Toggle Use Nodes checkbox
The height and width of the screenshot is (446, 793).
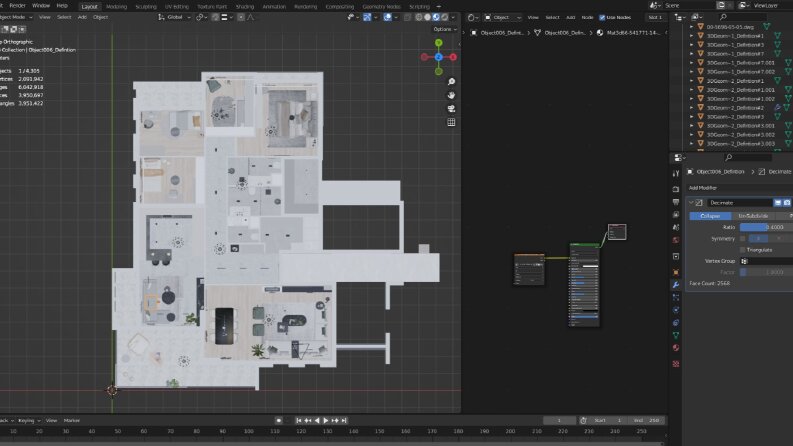pos(602,17)
